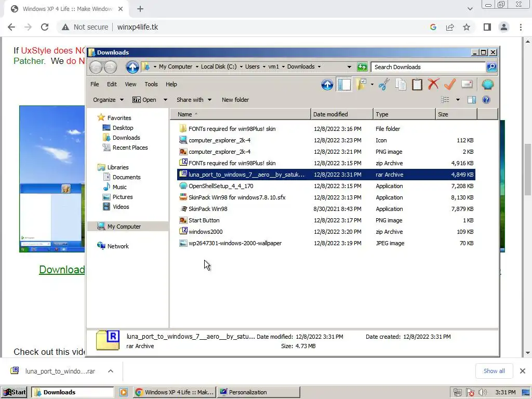Screen dimensions: 532x399
Task: Click the Up button beside address bar
Action: pyautogui.click(x=132, y=67)
